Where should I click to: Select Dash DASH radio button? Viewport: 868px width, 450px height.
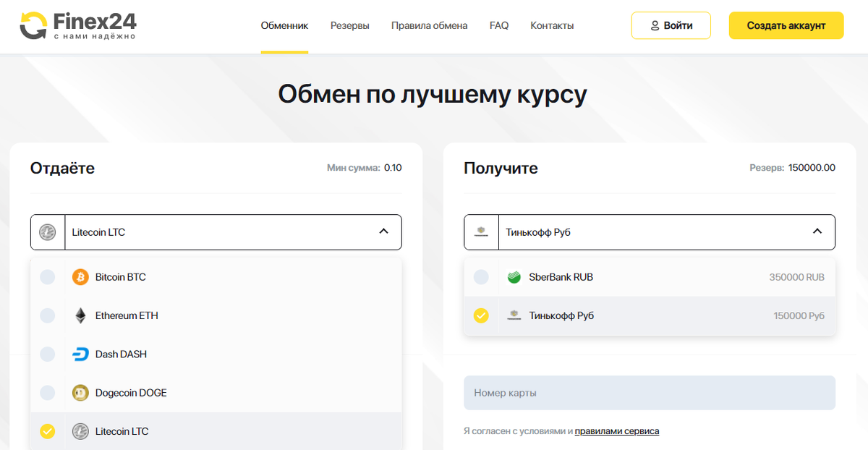[x=47, y=355]
